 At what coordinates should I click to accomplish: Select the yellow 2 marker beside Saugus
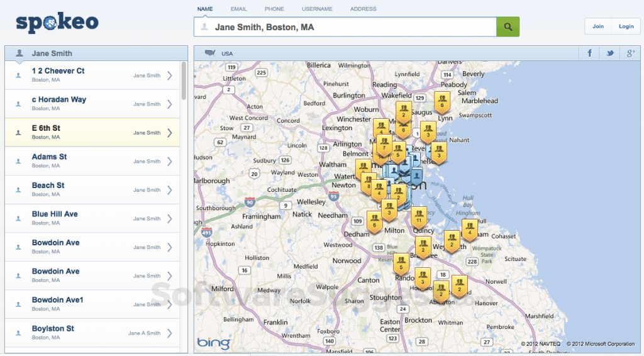pos(403,112)
